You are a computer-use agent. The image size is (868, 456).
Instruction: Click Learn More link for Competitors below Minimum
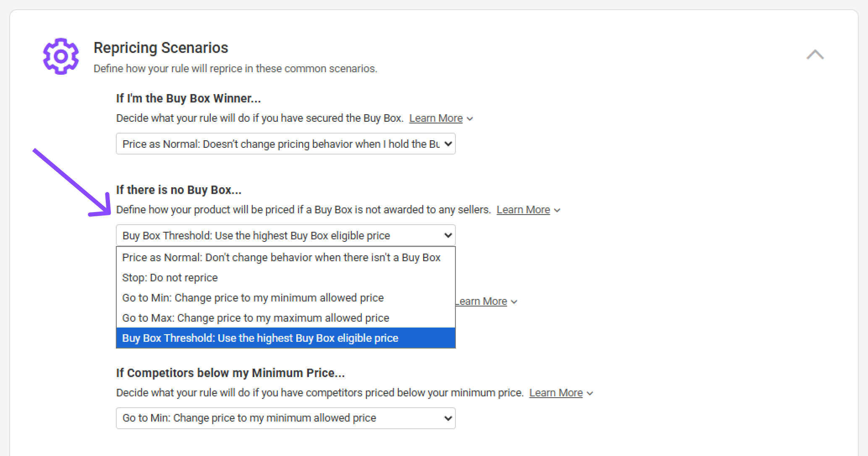556,393
